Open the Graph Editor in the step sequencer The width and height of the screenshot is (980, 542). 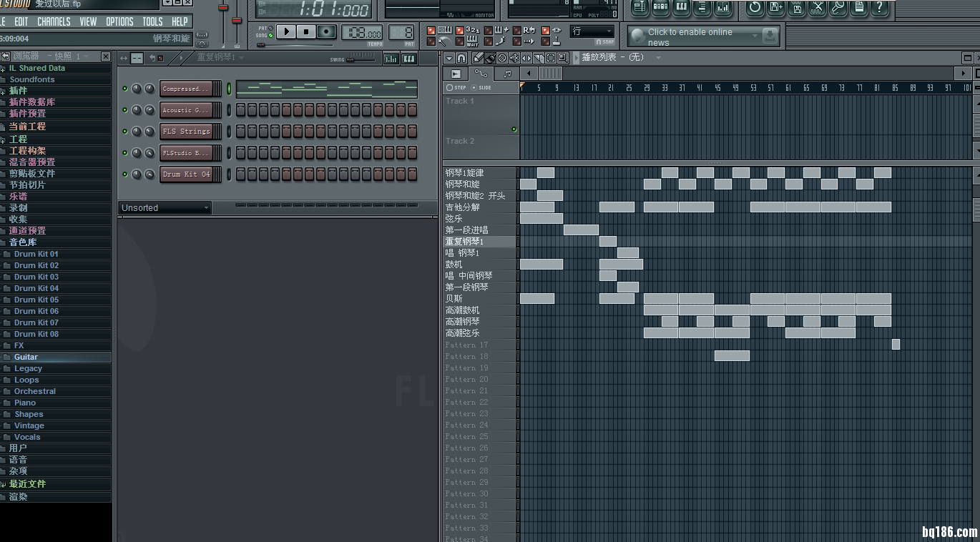point(391,59)
